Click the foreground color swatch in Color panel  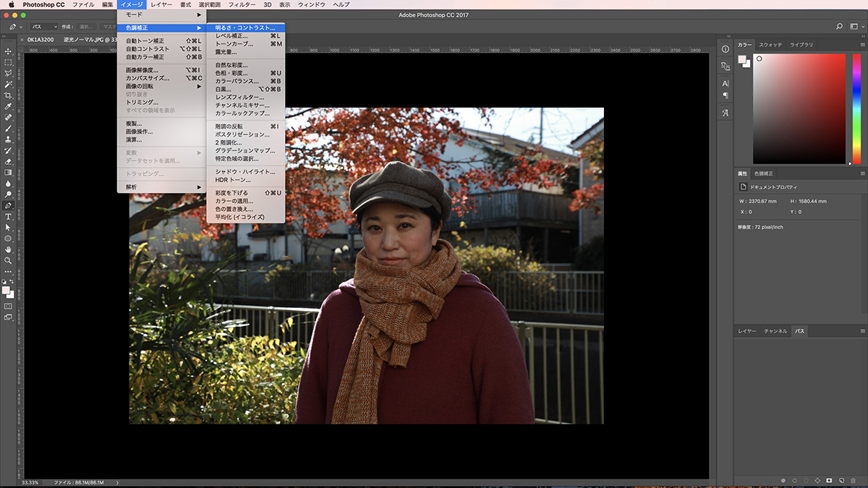pyautogui.click(x=742, y=60)
